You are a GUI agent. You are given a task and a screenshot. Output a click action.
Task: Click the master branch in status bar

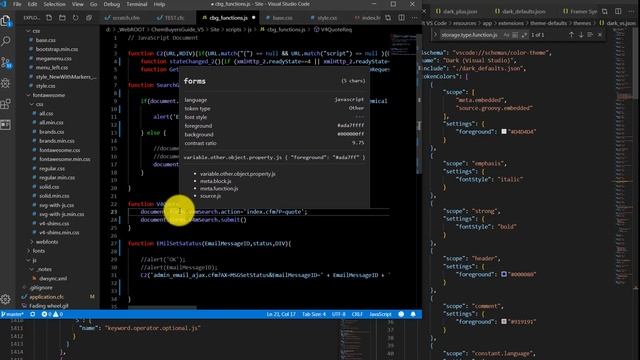pos(12,314)
